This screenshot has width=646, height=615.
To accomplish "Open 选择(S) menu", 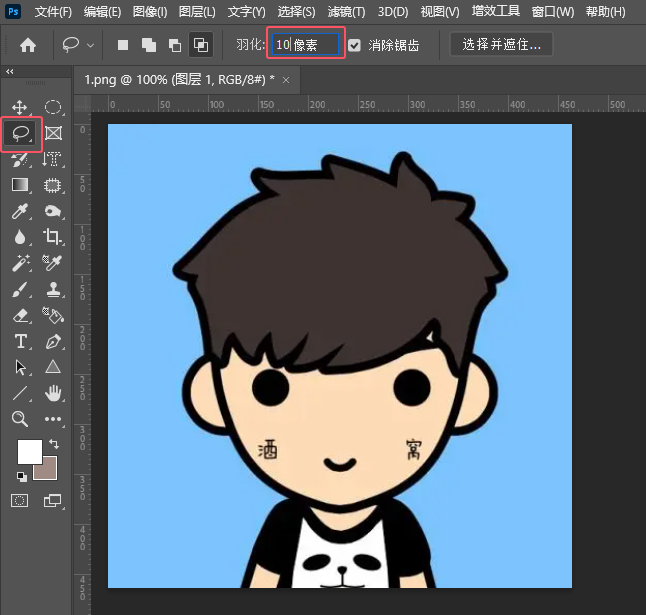I will pos(296,12).
